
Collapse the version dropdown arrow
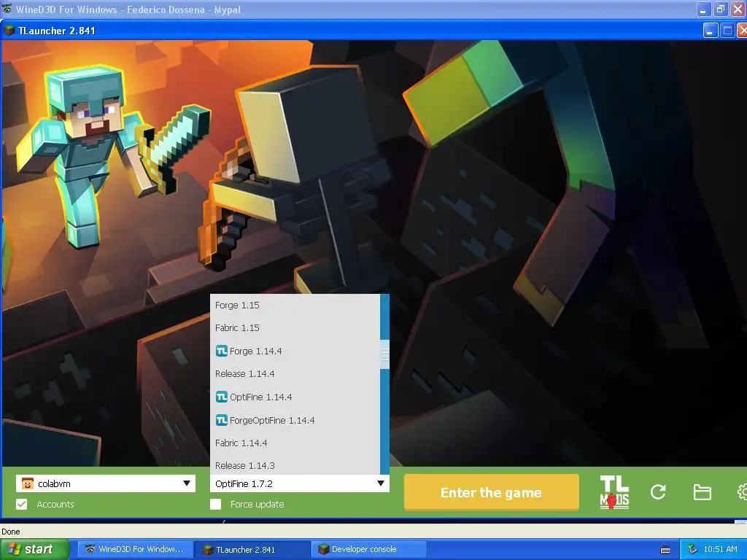tap(381, 483)
